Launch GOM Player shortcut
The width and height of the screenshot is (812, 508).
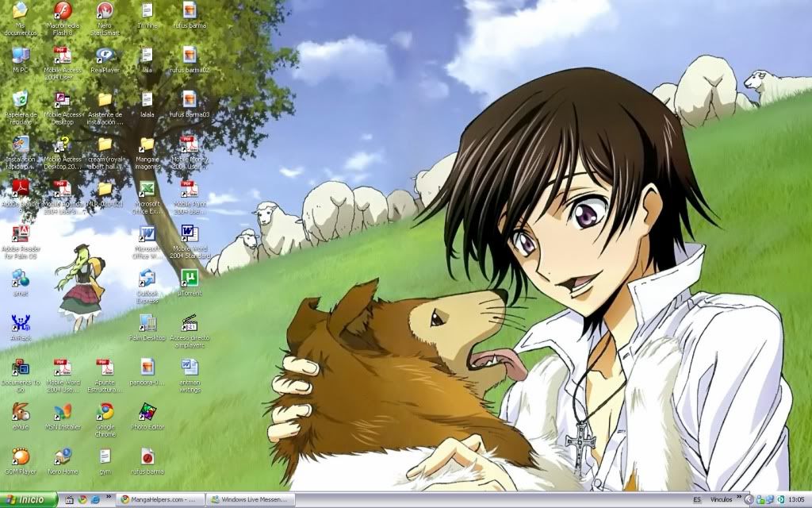tap(20, 461)
